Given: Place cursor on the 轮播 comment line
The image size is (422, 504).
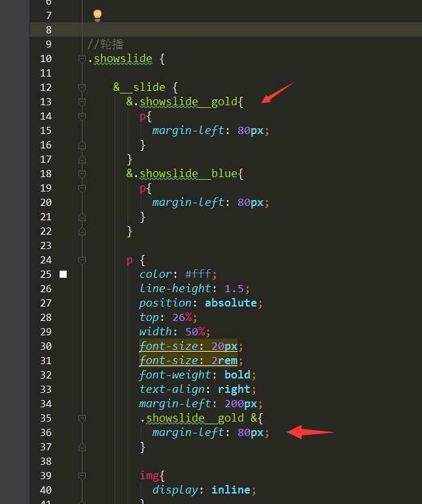Looking at the screenshot, I should point(105,44).
